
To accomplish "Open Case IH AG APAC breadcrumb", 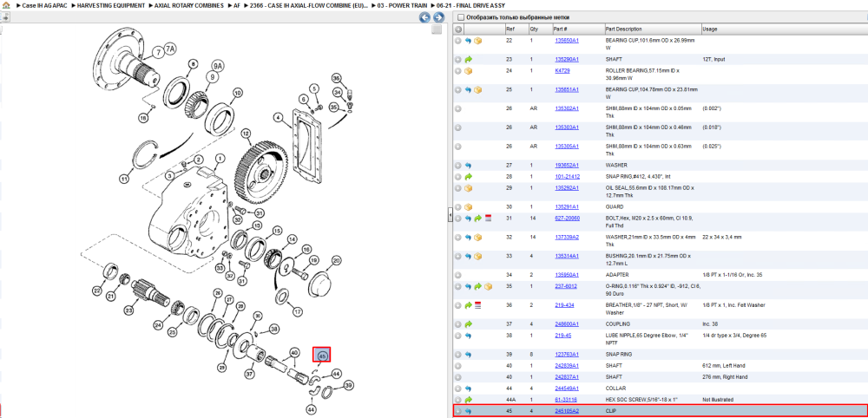I will pyautogui.click(x=43, y=5).
